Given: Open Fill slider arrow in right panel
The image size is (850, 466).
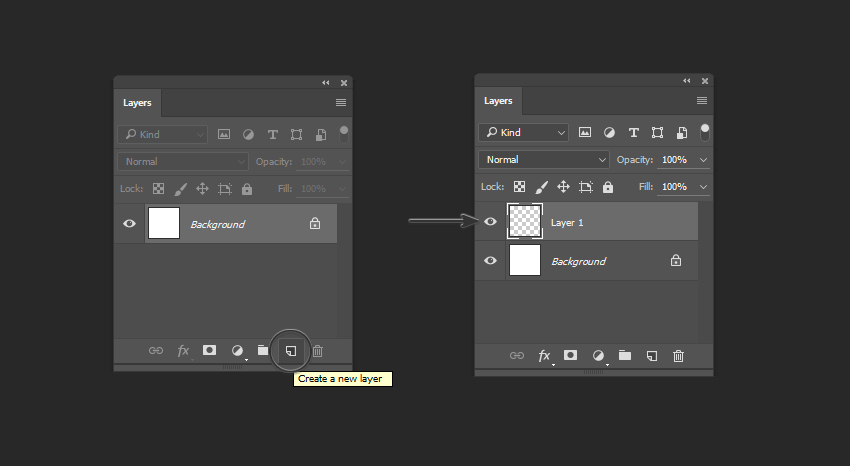Looking at the screenshot, I should pyautogui.click(x=703, y=187).
